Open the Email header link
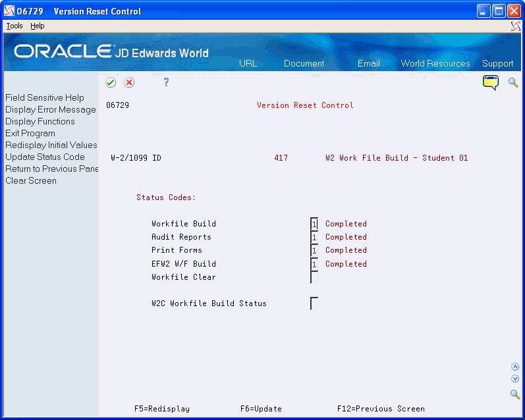The image size is (525, 420). coord(369,63)
